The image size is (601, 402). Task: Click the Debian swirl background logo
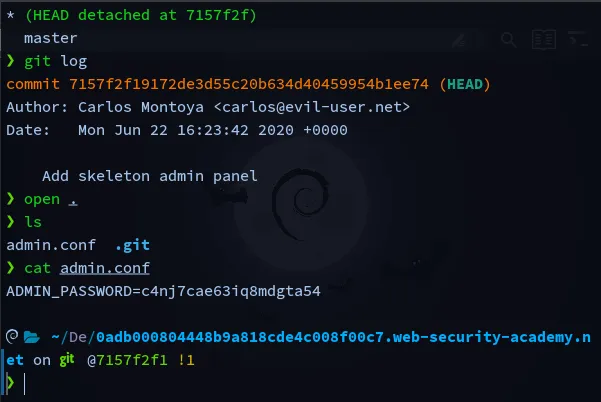(x=300, y=203)
